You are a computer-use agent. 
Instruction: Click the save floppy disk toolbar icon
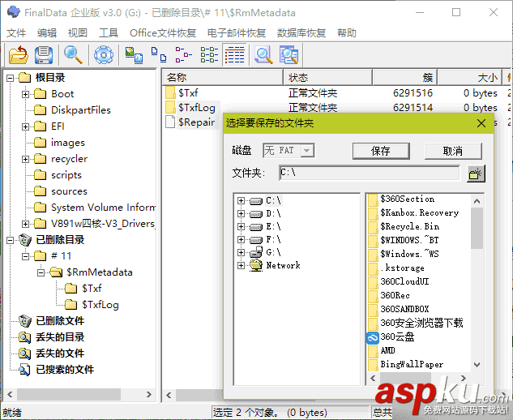tap(44, 54)
